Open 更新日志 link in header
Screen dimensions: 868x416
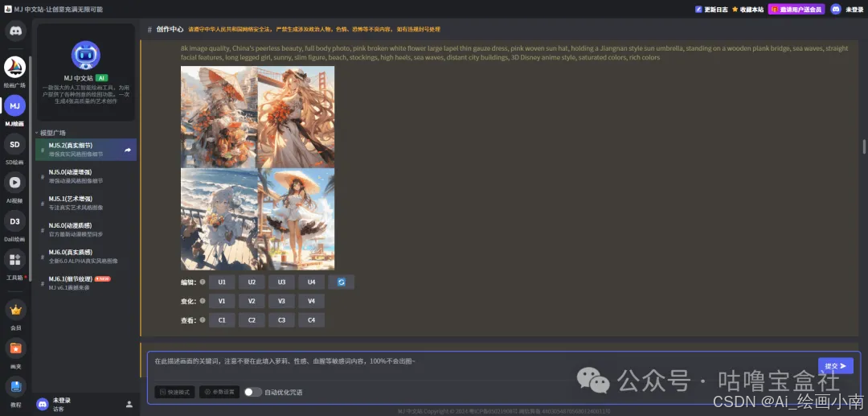pyautogui.click(x=711, y=10)
